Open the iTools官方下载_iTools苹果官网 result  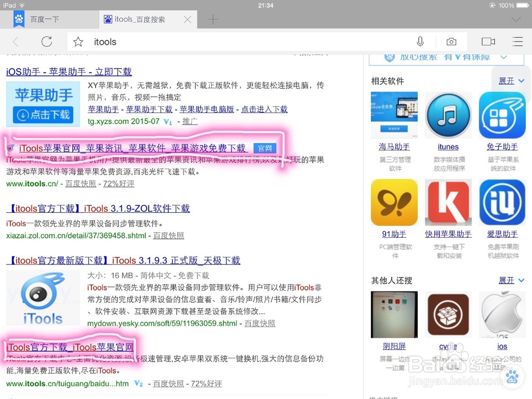tap(70, 347)
